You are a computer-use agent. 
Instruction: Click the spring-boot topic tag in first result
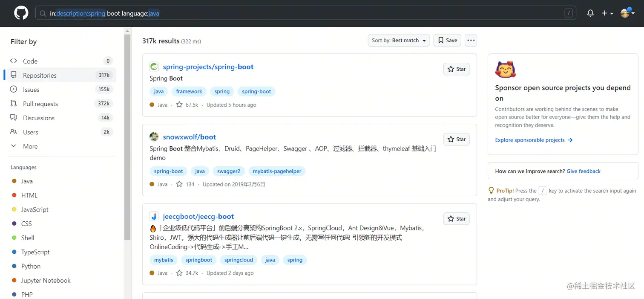point(256,91)
